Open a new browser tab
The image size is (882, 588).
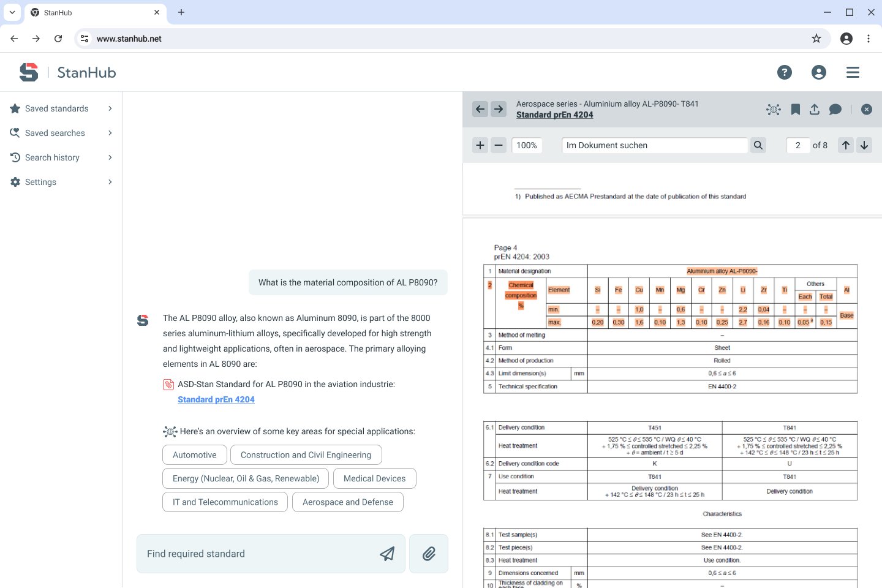[181, 12]
